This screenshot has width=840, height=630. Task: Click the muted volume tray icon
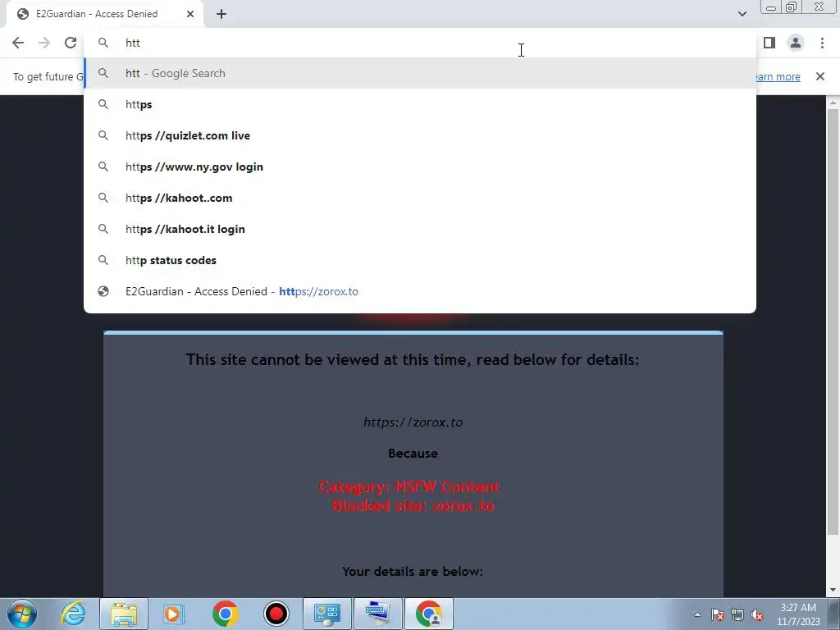(x=757, y=614)
